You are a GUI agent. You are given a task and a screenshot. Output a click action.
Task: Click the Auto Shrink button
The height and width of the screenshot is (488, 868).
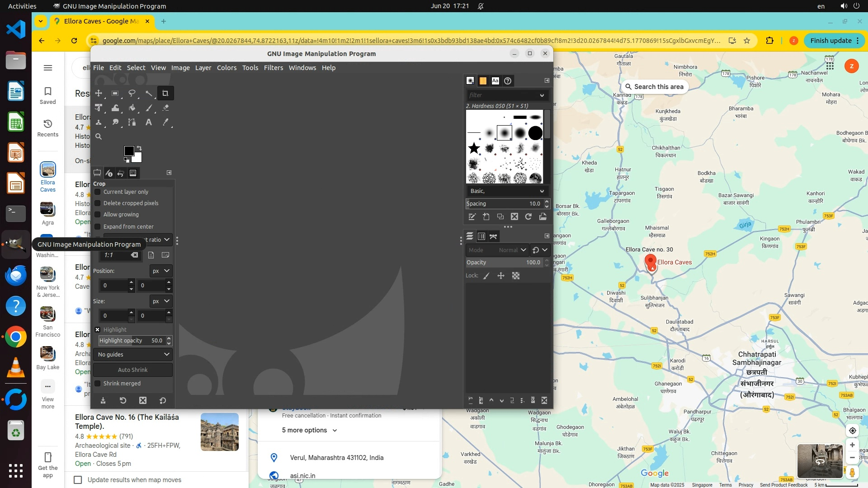coord(133,370)
